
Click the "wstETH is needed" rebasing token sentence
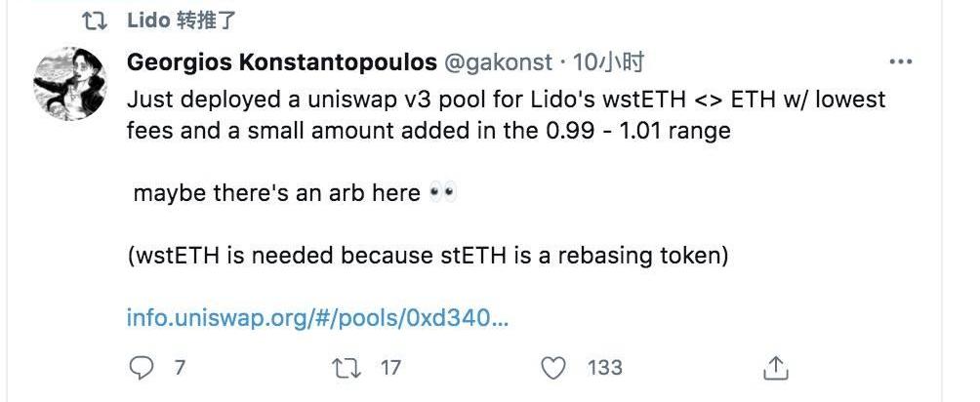429,256
